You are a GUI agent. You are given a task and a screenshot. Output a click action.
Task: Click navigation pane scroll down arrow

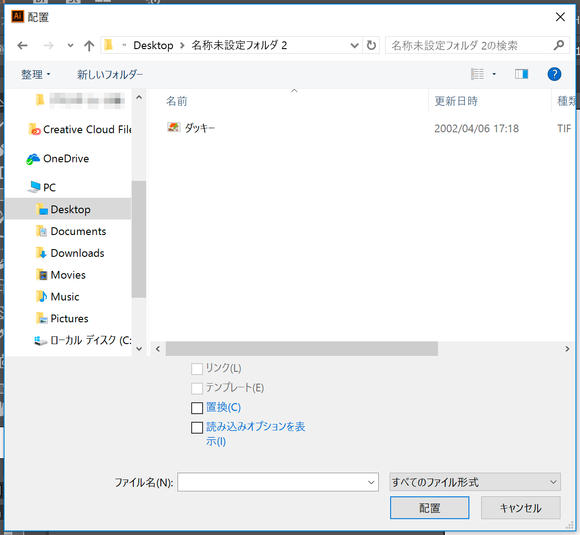pos(139,349)
